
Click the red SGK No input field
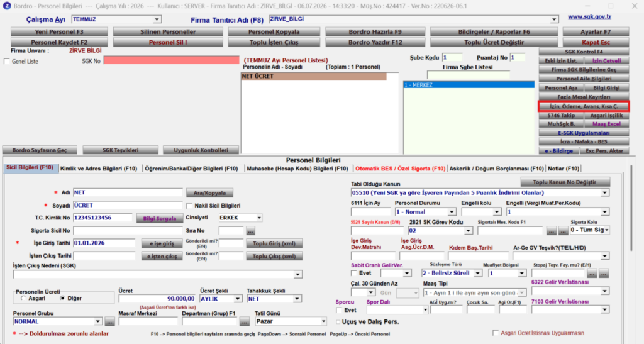tap(171, 60)
